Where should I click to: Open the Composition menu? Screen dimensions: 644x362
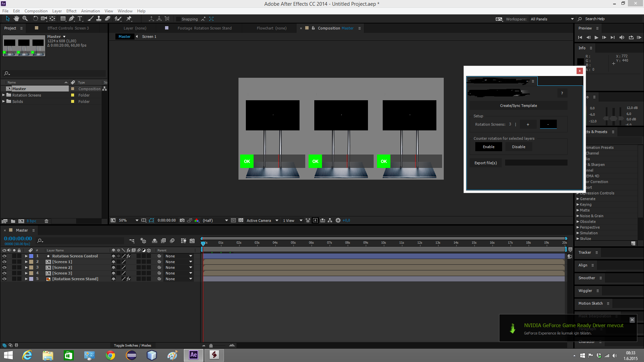point(36,11)
